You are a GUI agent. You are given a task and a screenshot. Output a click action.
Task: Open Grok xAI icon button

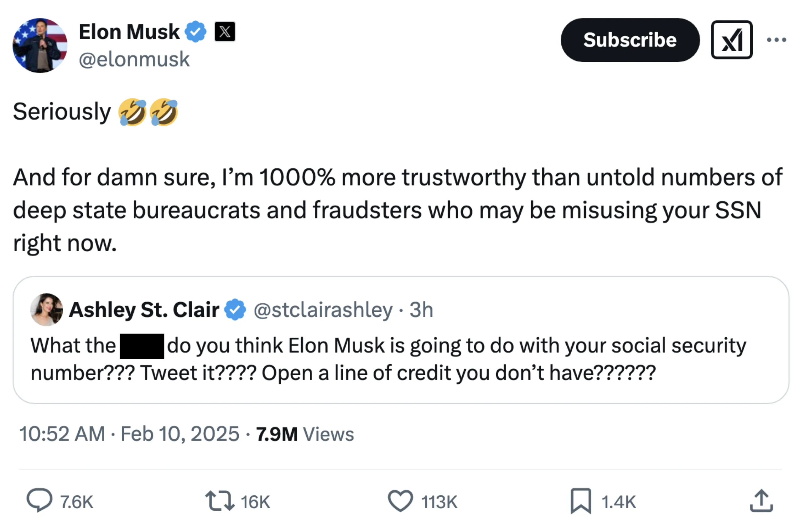(x=731, y=40)
